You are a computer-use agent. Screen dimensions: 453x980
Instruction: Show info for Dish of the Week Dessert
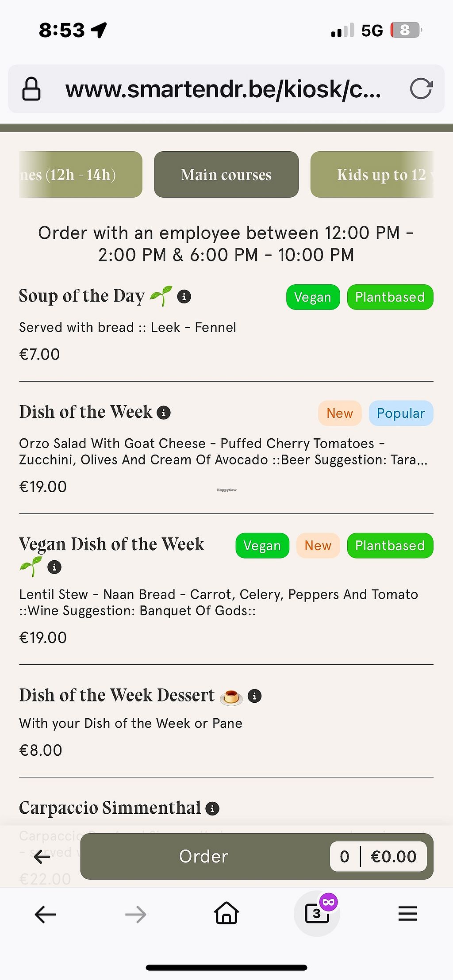[x=254, y=696]
